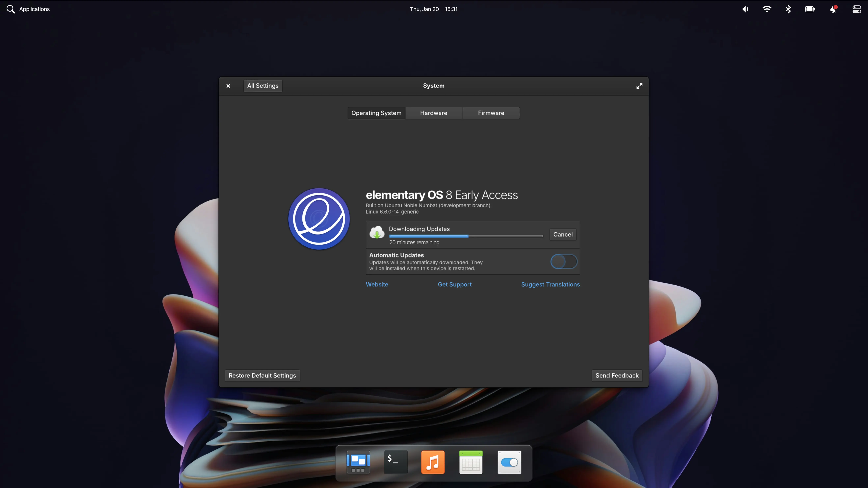
Task: Switch to the Firmware tab
Action: pyautogui.click(x=491, y=113)
